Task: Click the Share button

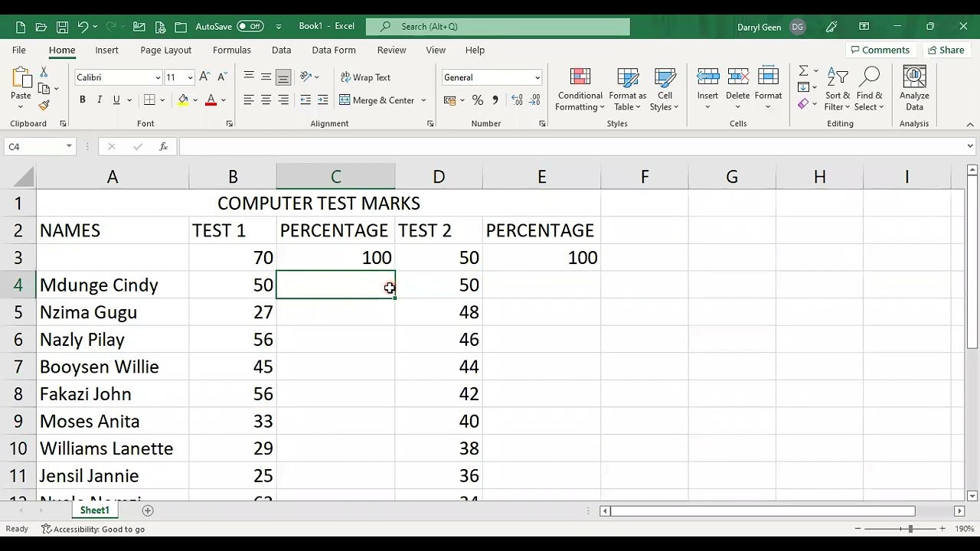Action: click(x=946, y=50)
